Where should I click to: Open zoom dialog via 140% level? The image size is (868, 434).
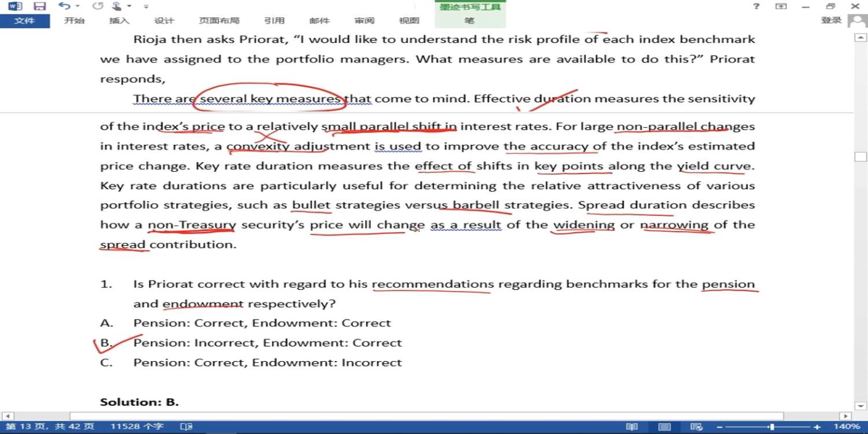coord(847,427)
